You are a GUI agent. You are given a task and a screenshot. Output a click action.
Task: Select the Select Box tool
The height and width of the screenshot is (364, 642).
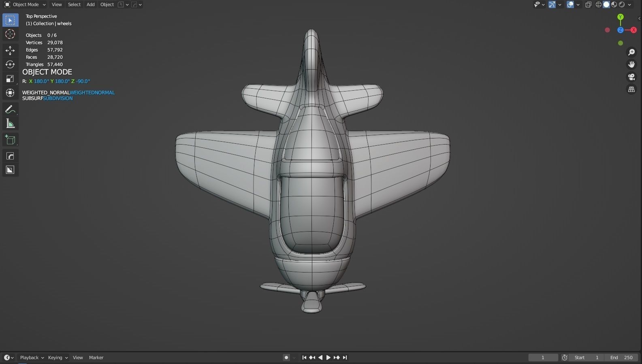point(10,20)
